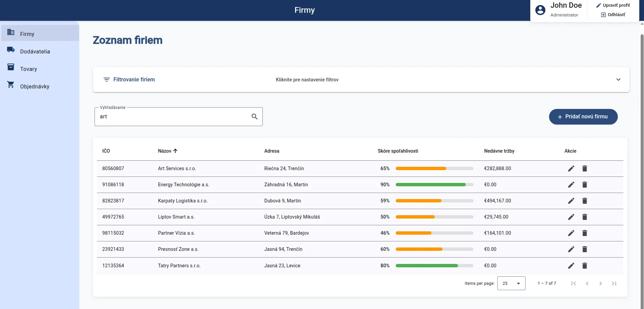Remove Tatry Partners s.r.o. using trash icon
The image size is (644, 309).
(584, 266)
